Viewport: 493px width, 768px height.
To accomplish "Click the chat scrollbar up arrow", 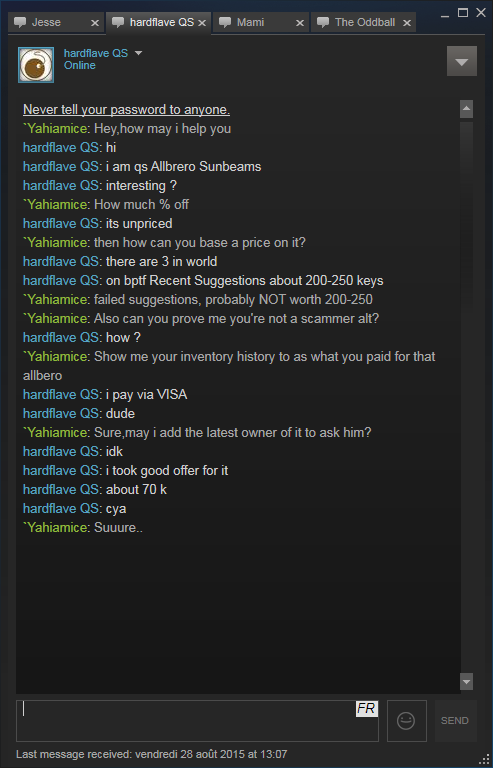I will 467,109.
